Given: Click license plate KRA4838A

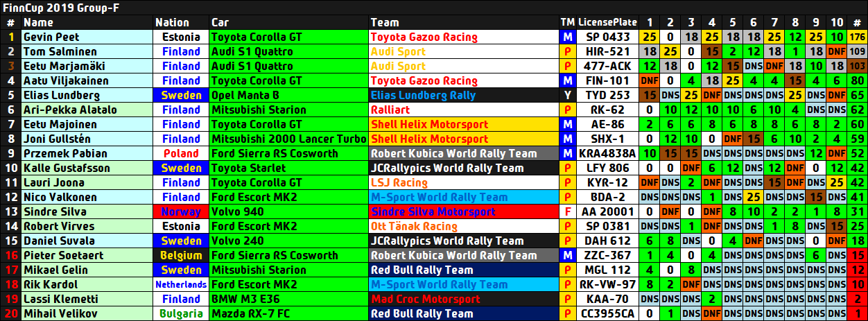Looking at the screenshot, I should [608, 153].
